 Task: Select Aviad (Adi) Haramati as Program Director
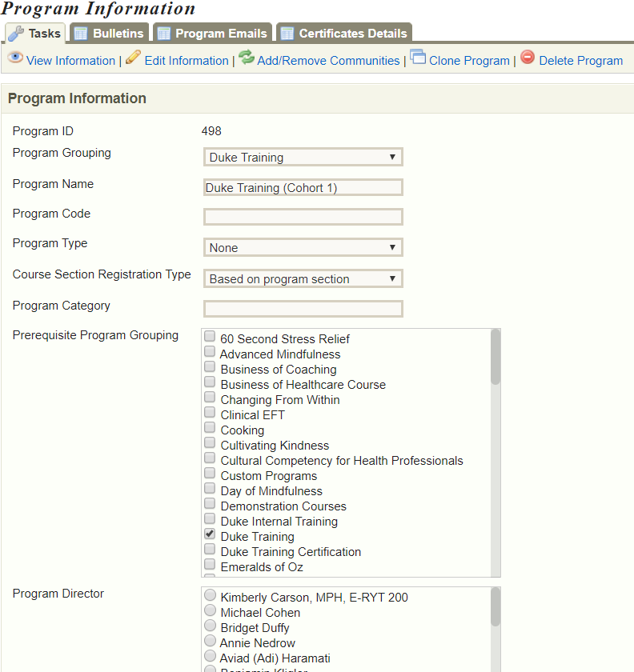pos(211,656)
